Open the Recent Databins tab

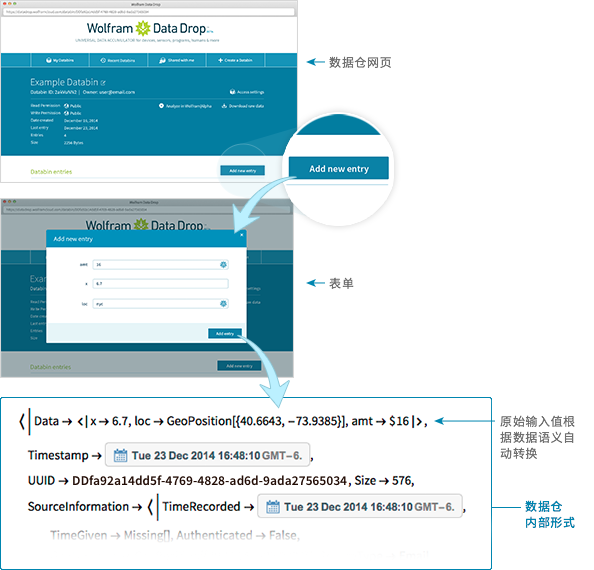click(x=118, y=60)
